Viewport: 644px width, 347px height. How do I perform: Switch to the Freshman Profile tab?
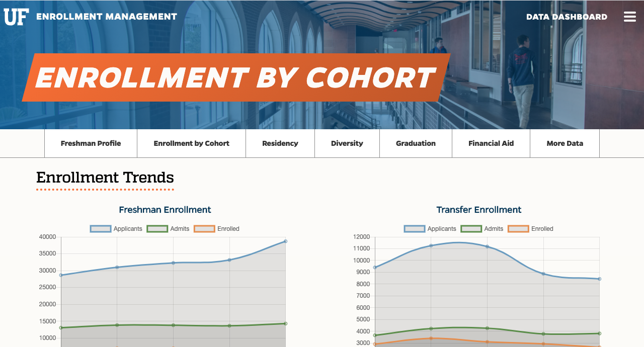tap(91, 143)
